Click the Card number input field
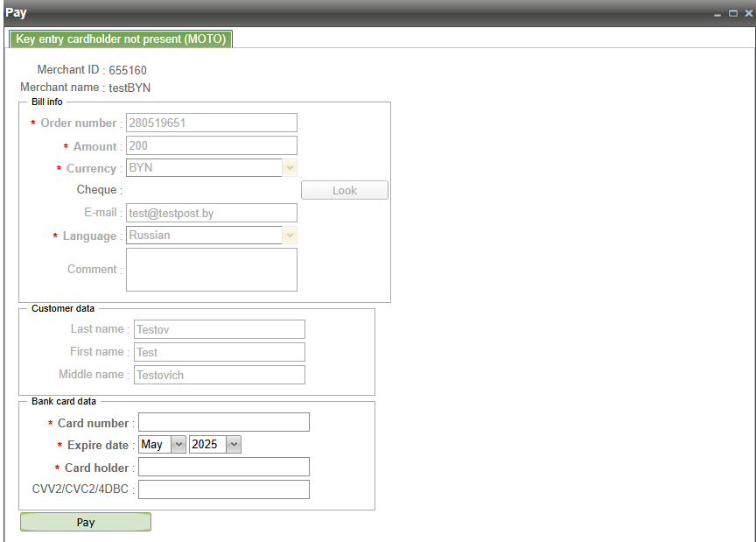The height and width of the screenshot is (542, 756). click(x=224, y=423)
